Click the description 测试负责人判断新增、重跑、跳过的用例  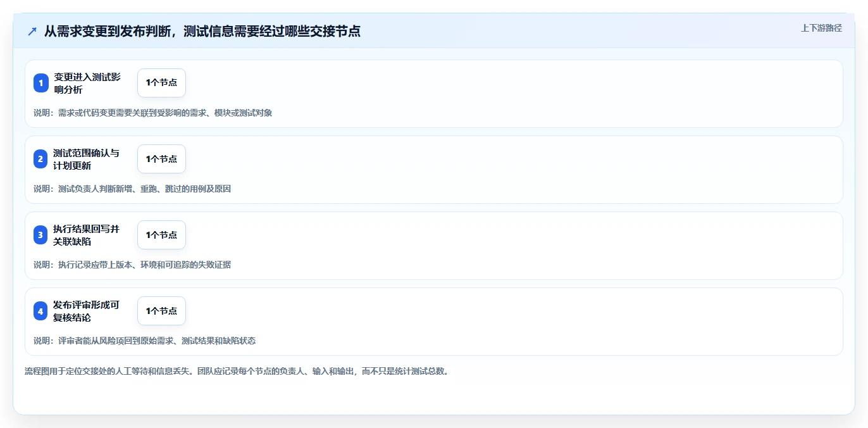pyautogui.click(x=132, y=189)
